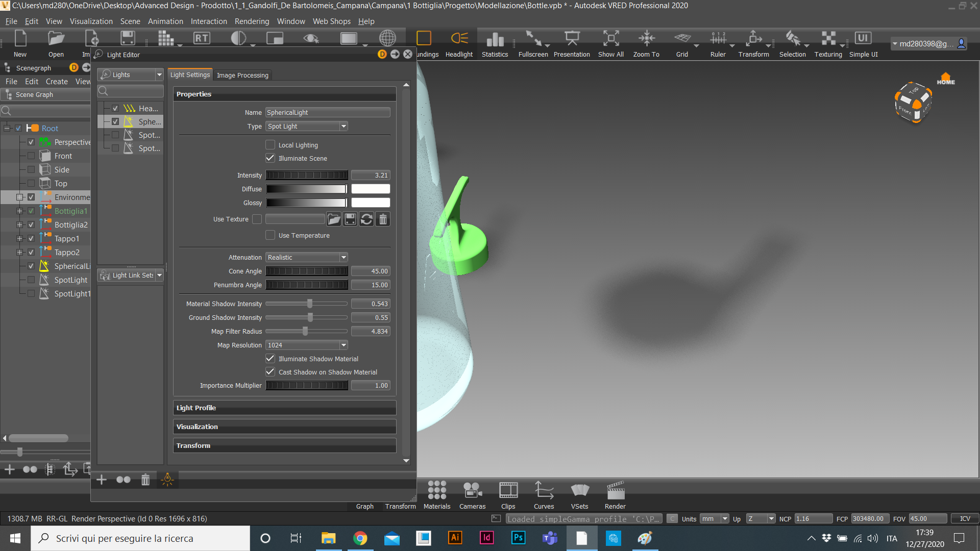
Task: Open the Statistics panel
Action: 494,43
